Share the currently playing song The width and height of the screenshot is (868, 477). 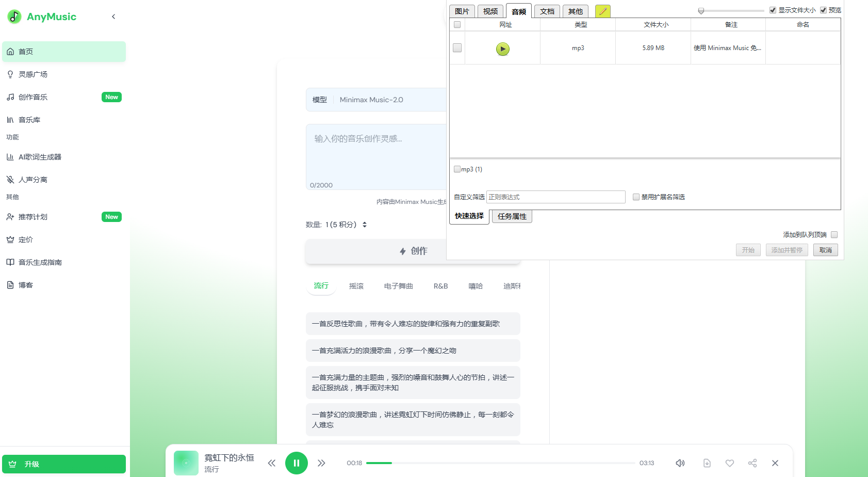point(752,463)
